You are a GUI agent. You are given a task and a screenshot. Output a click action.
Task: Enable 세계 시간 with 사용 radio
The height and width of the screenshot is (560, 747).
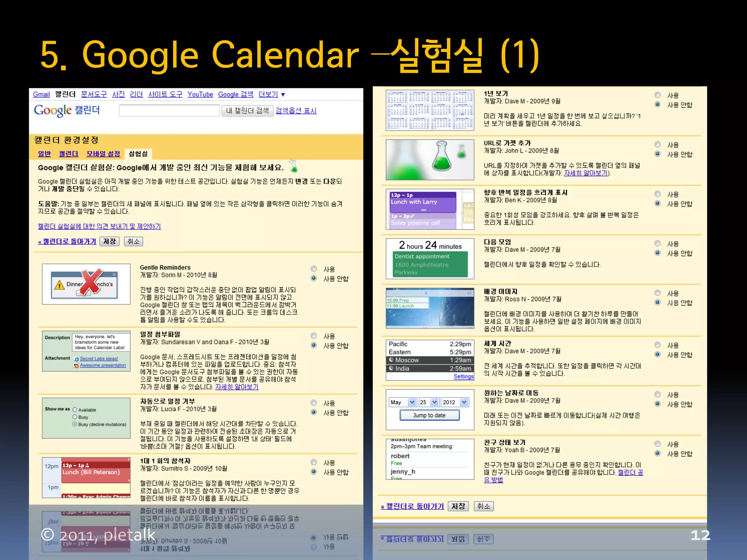[657, 345]
